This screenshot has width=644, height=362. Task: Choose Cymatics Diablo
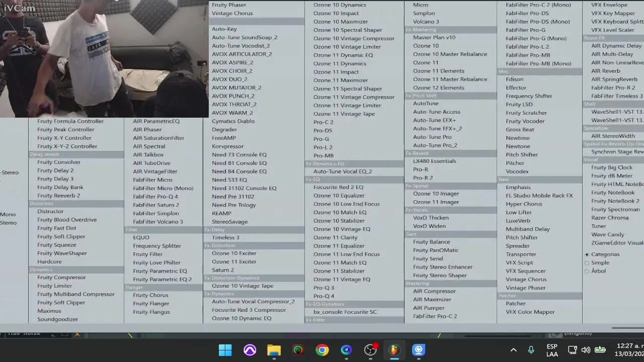[x=233, y=121]
